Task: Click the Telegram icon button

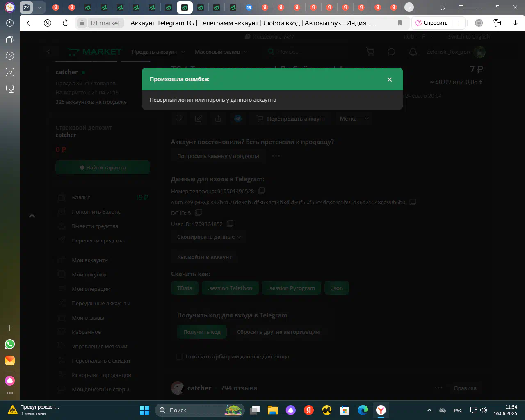Action: (x=238, y=119)
